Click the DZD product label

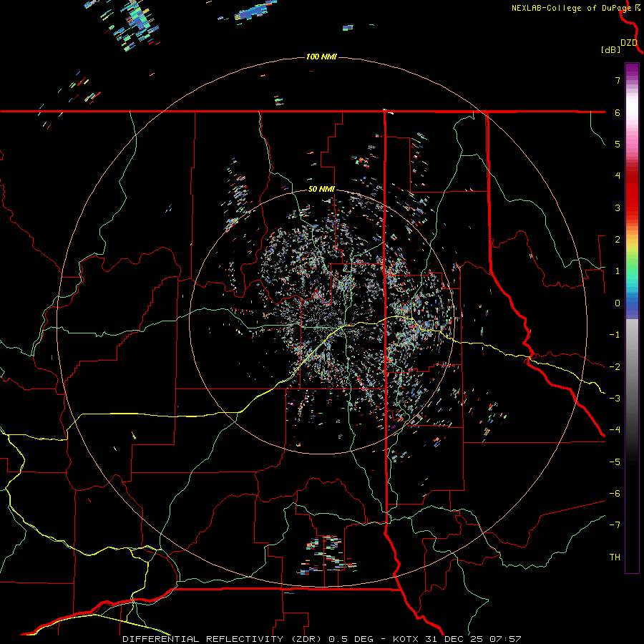(629, 43)
